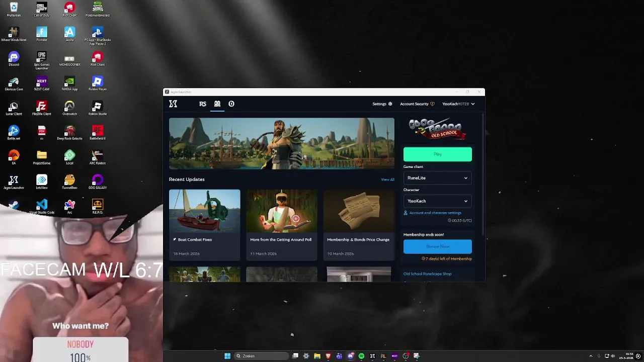Open the RuneScape RS game tab
Image resolution: width=644 pixels, height=362 pixels.
(203, 104)
